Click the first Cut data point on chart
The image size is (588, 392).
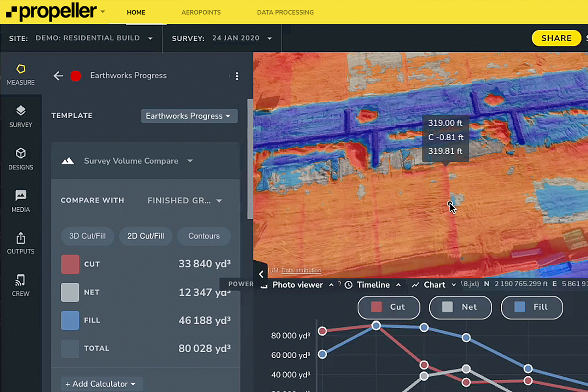click(x=322, y=331)
